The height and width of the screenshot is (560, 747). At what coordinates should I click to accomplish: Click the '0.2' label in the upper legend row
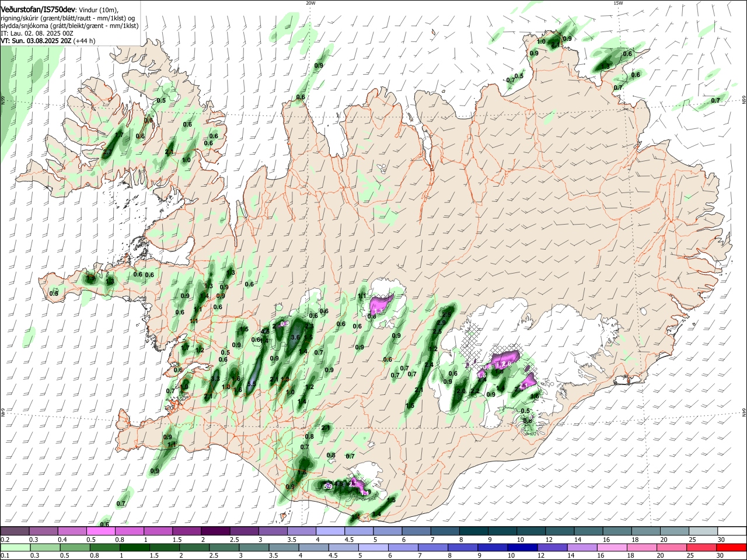coord(5,540)
